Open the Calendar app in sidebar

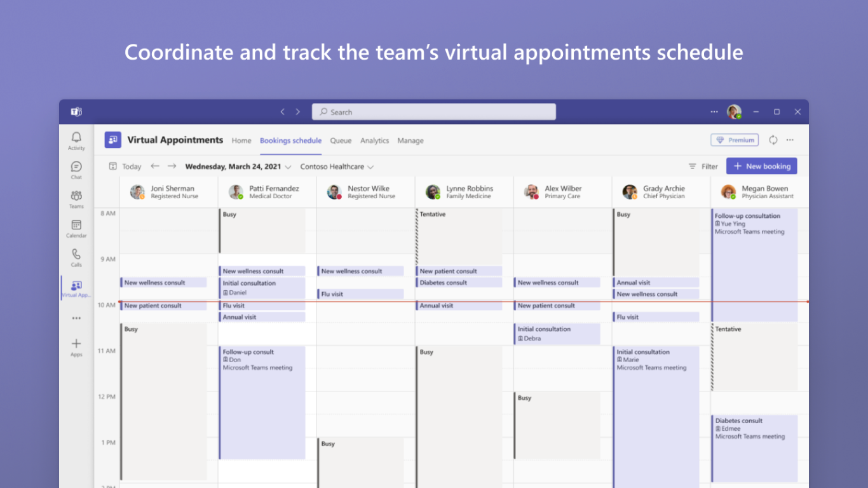(76, 229)
